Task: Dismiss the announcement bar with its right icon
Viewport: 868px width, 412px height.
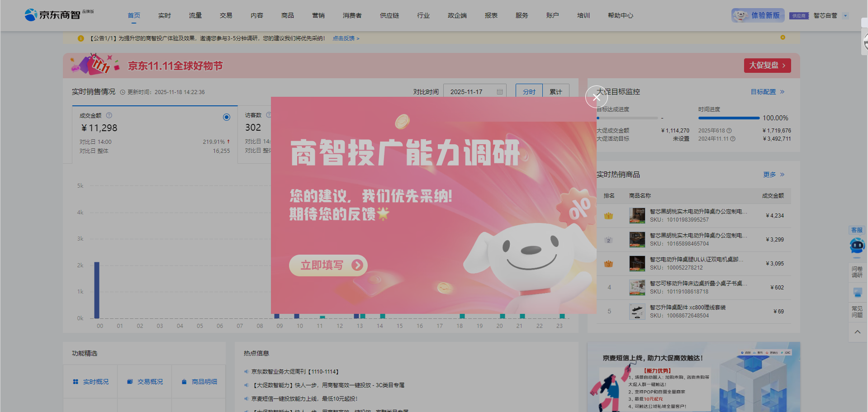Action: [783, 38]
